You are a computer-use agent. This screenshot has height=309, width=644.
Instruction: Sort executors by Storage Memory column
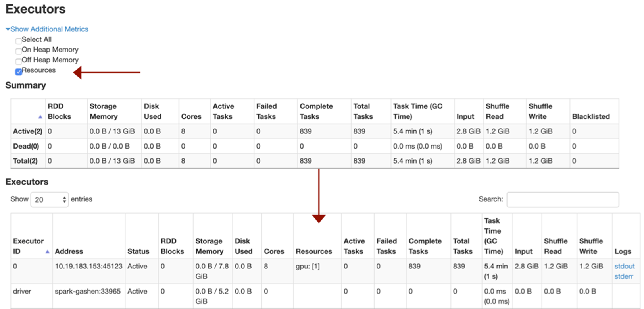(209, 246)
